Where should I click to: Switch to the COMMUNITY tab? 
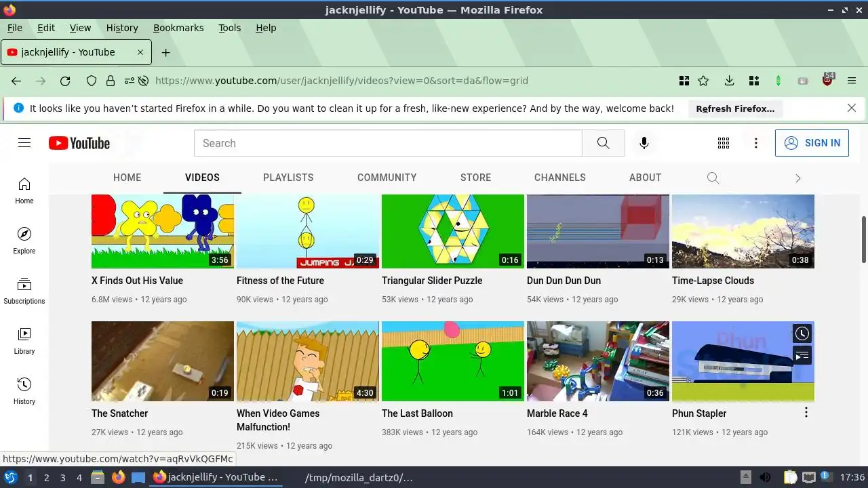387,178
